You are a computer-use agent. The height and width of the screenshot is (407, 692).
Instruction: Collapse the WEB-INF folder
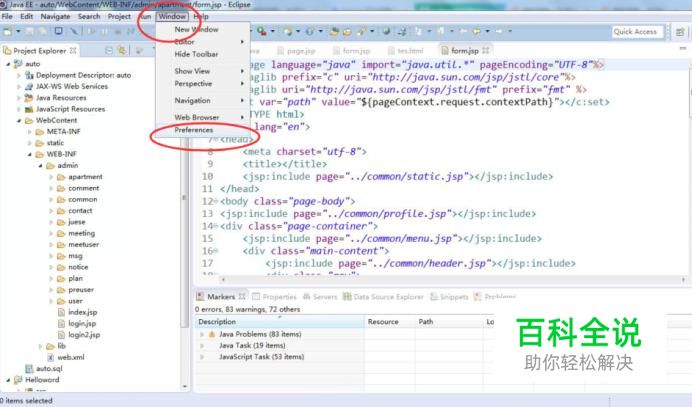(30, 154)
